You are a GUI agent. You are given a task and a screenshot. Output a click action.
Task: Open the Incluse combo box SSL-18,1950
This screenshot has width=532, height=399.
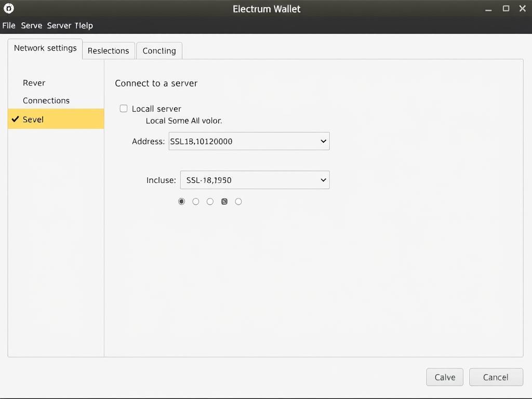255,180
